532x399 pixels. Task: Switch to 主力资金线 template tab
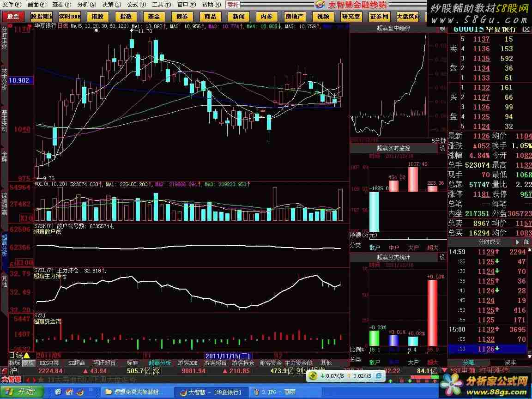coord(299,363)
